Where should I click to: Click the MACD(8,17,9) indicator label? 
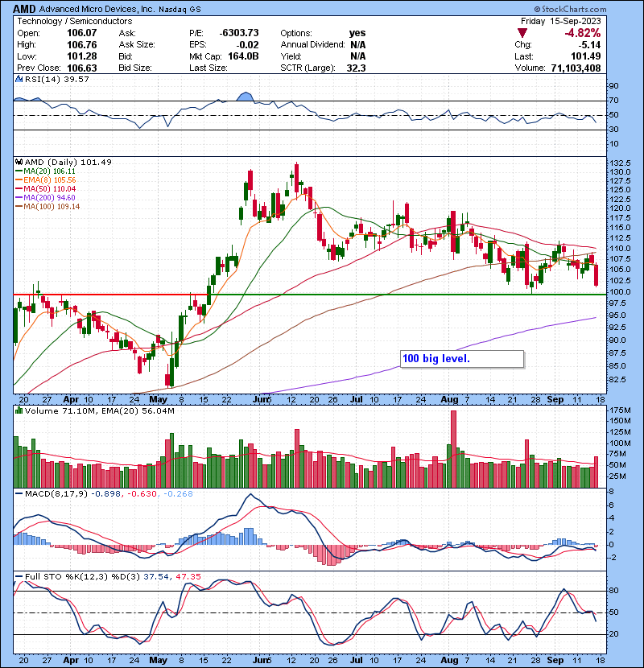(56, 494)
